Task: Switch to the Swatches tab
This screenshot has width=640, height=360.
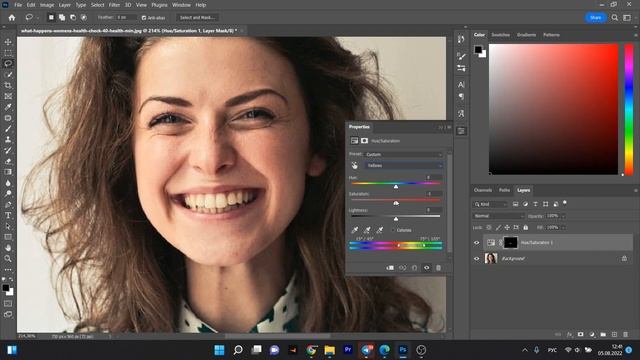Action: [x=500, y=35]
